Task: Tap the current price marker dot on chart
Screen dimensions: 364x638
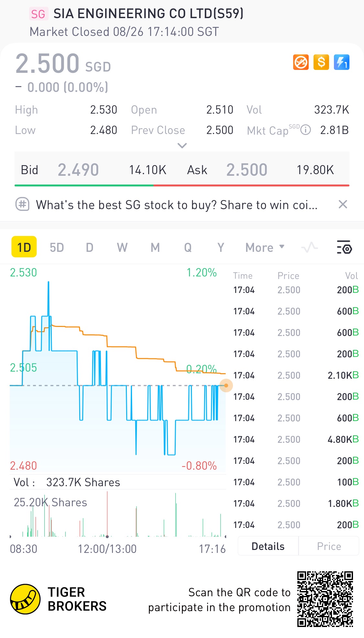Action: coord(226,386)
